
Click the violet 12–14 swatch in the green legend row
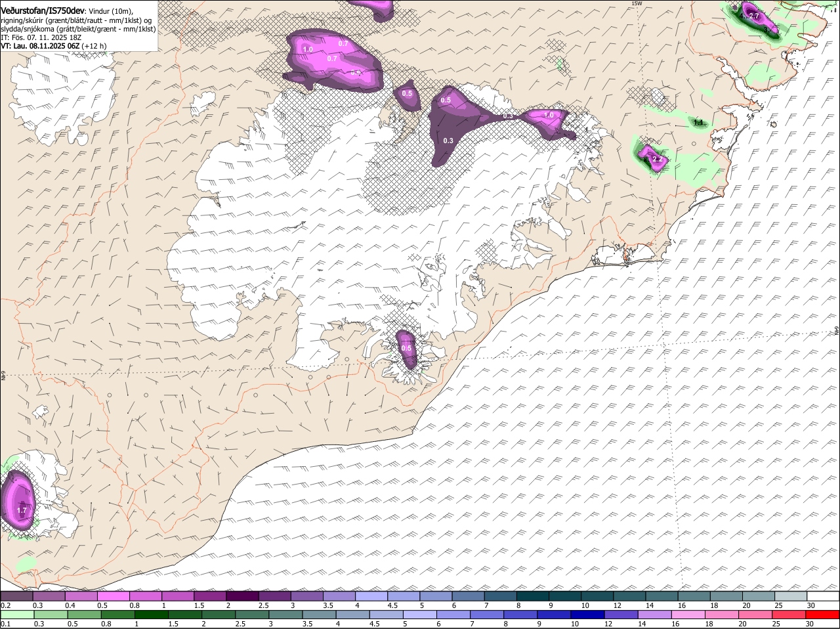tap(621, 615)
